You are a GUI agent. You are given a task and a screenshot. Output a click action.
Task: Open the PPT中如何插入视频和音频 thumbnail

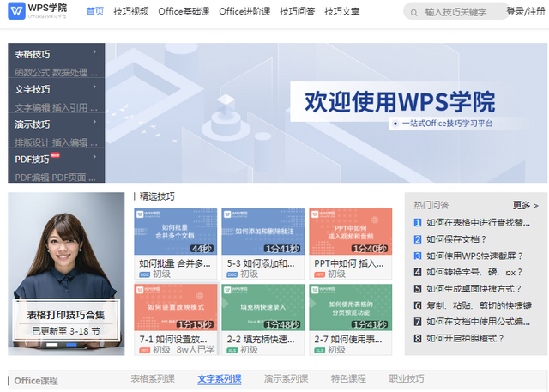coord(351,232)
